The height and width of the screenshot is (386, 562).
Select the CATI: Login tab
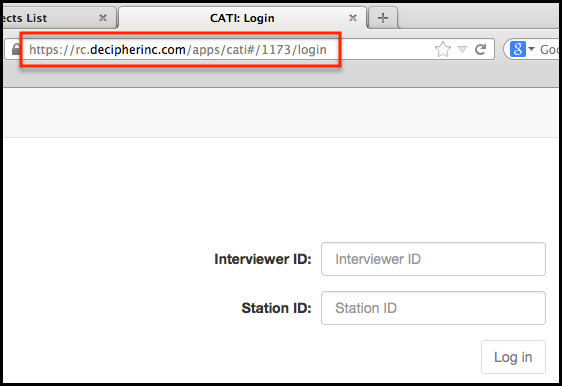click(243, 18)
